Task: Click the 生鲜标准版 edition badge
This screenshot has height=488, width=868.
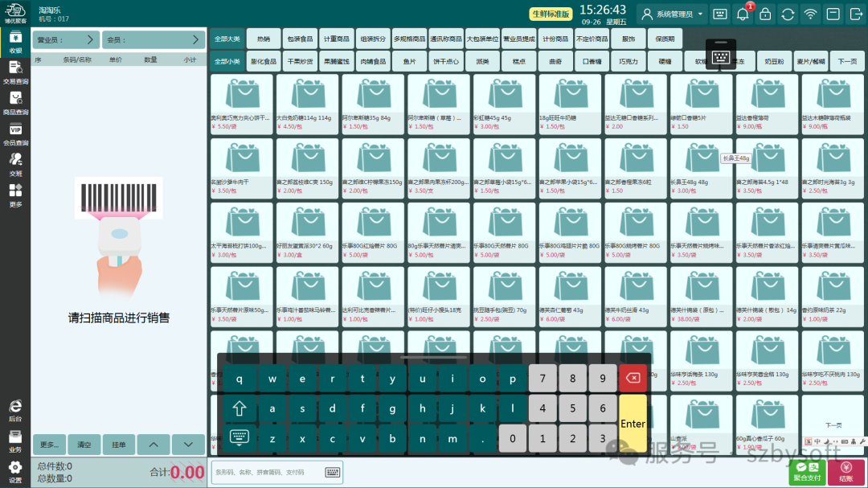Action: coord(551,14)
